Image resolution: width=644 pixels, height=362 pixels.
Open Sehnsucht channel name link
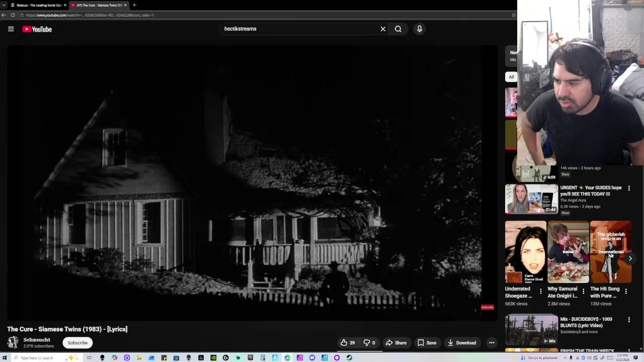point(37,340)
